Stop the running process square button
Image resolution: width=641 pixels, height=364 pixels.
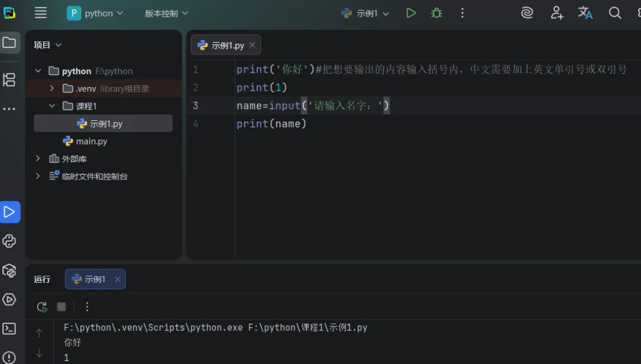point(61,307)
